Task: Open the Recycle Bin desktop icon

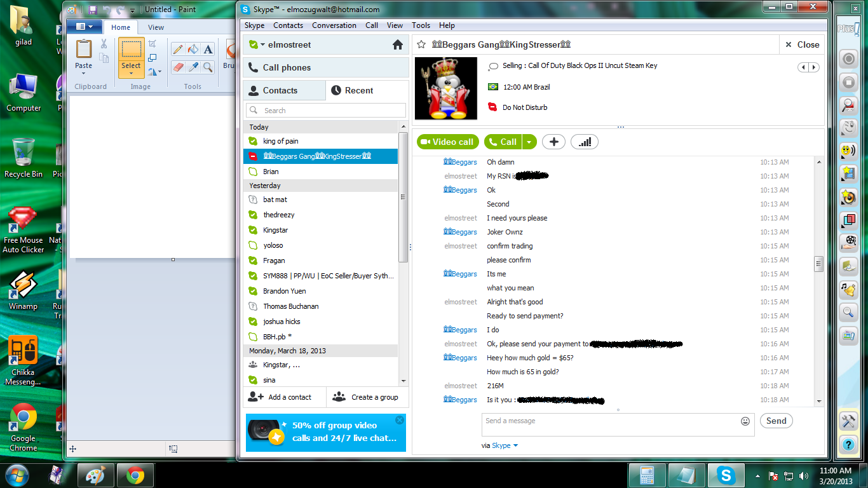Action: coord(24,158)
